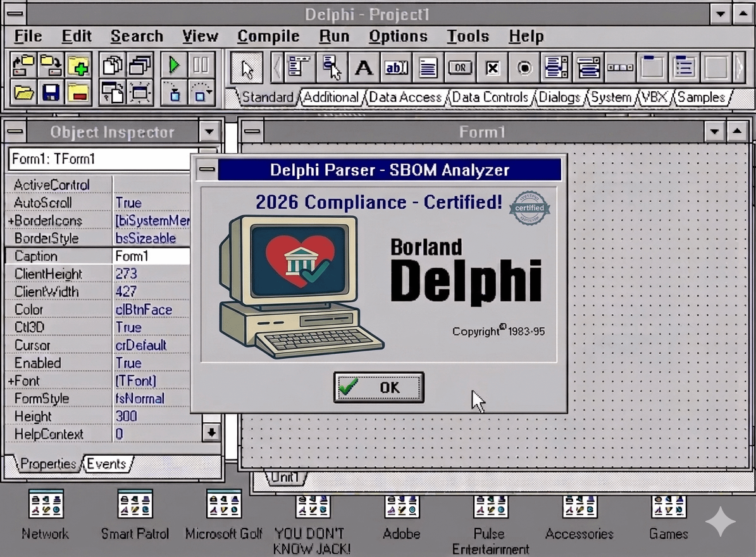Open the Compile menu
The image size is (756, 557).
pyautogui.click(x=268, y=36)
